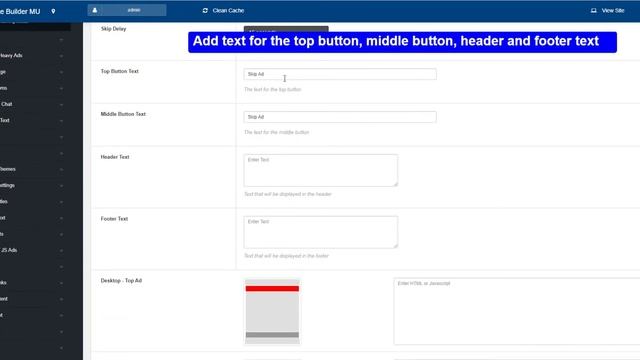Expand the Heavy Ads sidebar menu chevron
640x360 pixels.
pos(61,56)
